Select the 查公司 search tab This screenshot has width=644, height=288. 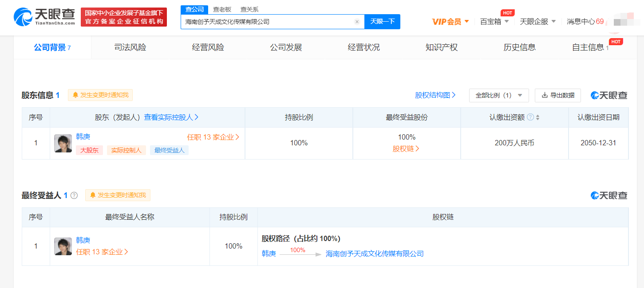[x=194, y=9]
